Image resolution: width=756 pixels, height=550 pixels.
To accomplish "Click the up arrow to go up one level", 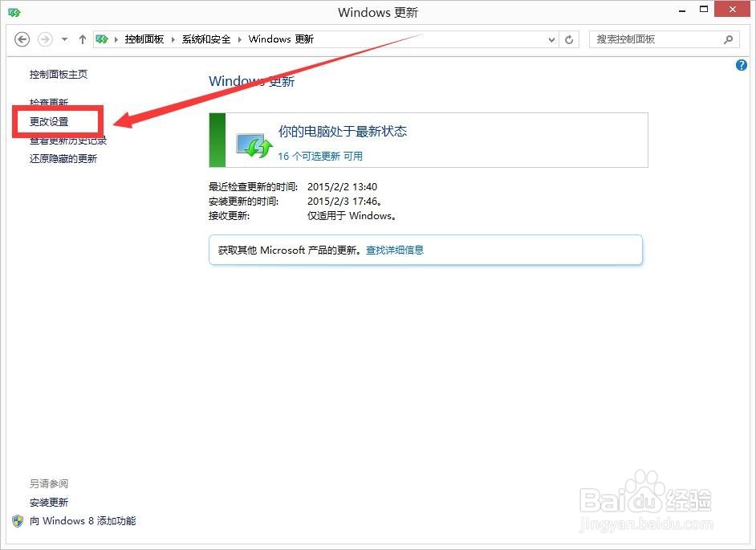I will [x=82, y=39].
